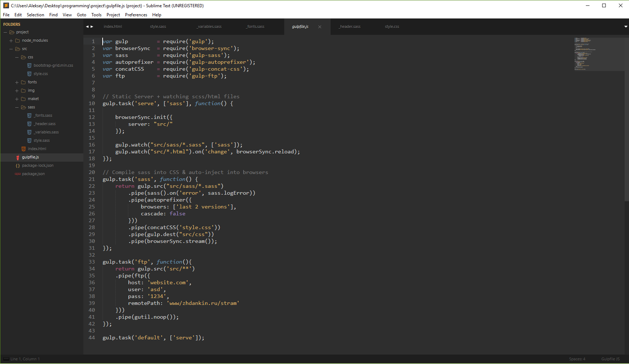
Task: Click file icon beside _header.sass in sidebar
Action: click(x=29, y=124)
